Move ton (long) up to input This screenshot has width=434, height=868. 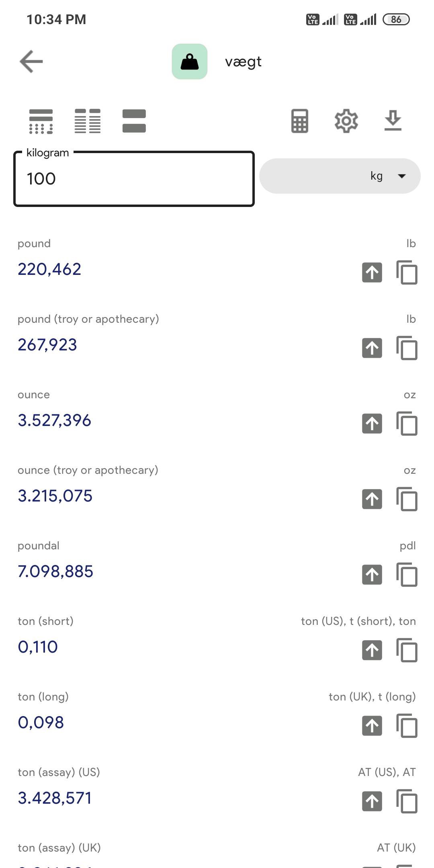(x=372, y=726)
